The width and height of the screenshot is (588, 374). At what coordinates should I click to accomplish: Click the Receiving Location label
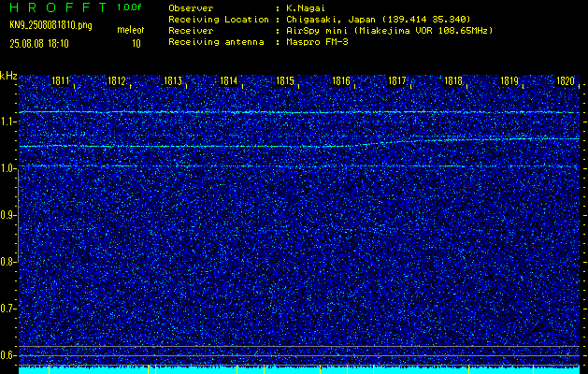[219, 19]
